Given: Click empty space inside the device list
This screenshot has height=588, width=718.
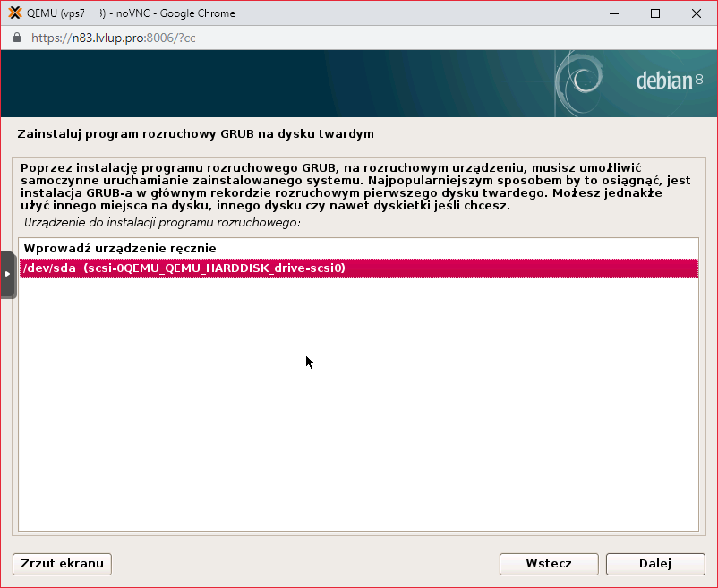Looking at the screenshot, I should tap(358, 412).
